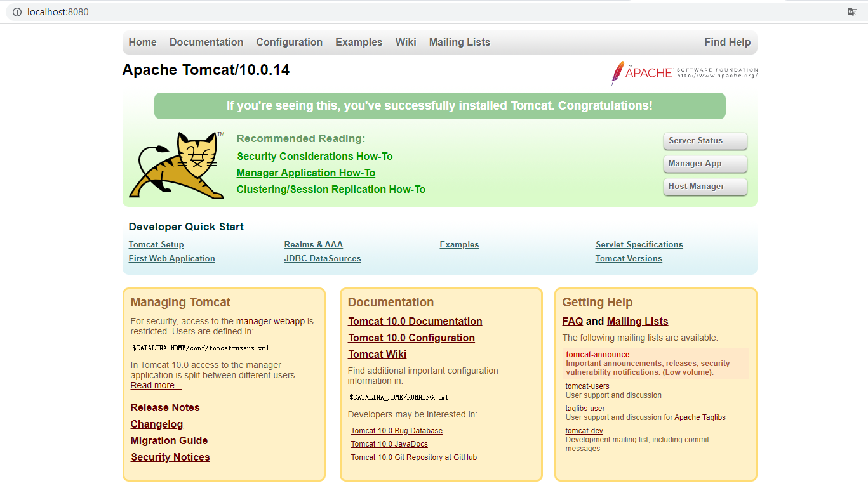Open the taglibs-user mailing list link
The image size is (868, 486).
click(585, 409)
